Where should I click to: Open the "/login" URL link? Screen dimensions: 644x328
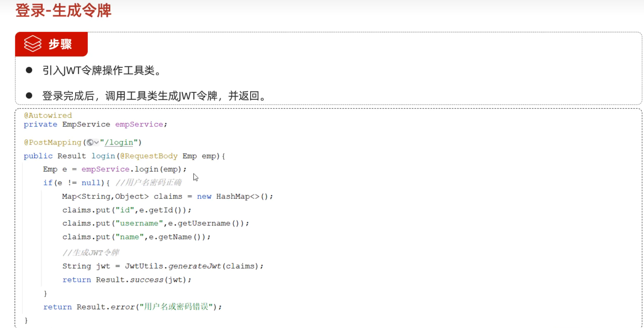[119, 143]
